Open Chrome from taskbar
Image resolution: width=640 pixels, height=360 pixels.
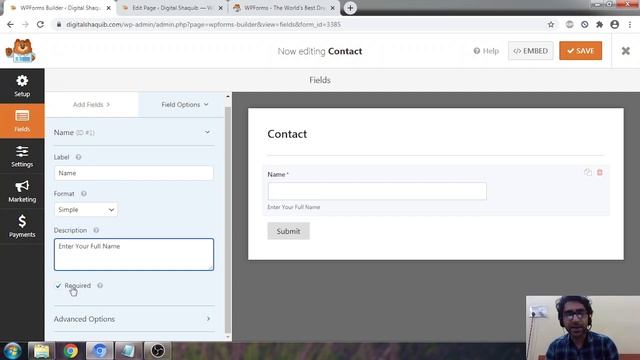pos(70,351)
